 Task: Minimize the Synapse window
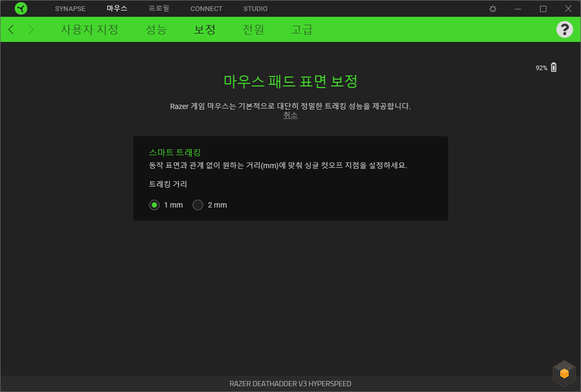coord(518,9)
